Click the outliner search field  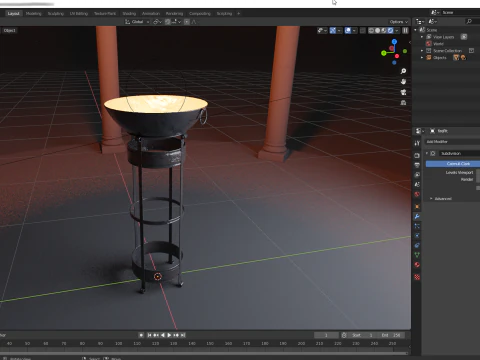[x=472, y=21]
